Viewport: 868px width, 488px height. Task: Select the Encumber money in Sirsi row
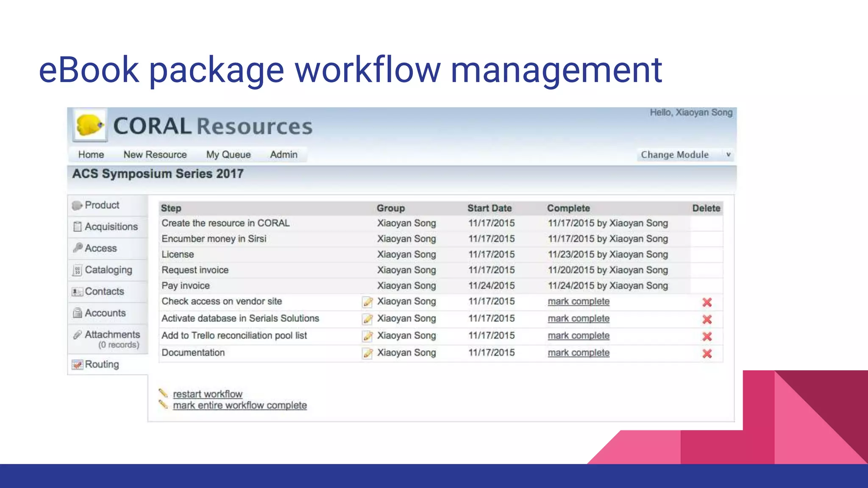[x=441, y=239]
